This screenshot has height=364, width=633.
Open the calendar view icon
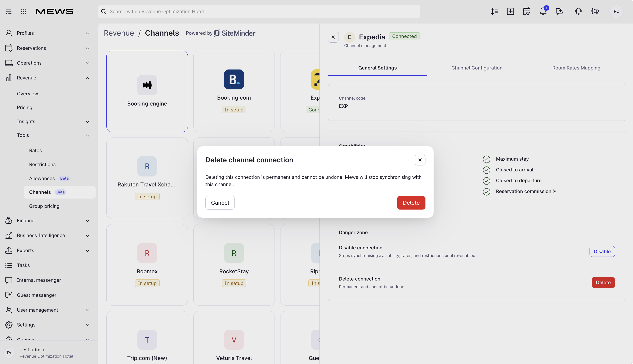tap(527, 11)
